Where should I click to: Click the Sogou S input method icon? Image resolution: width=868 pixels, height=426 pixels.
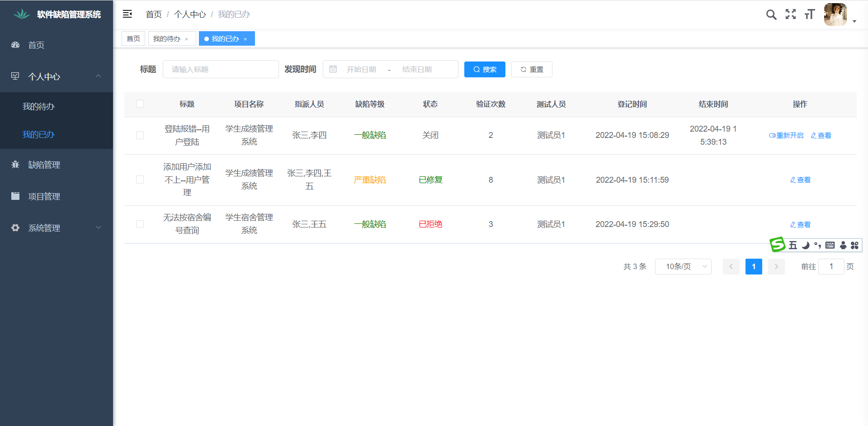[x=778, y=245]
